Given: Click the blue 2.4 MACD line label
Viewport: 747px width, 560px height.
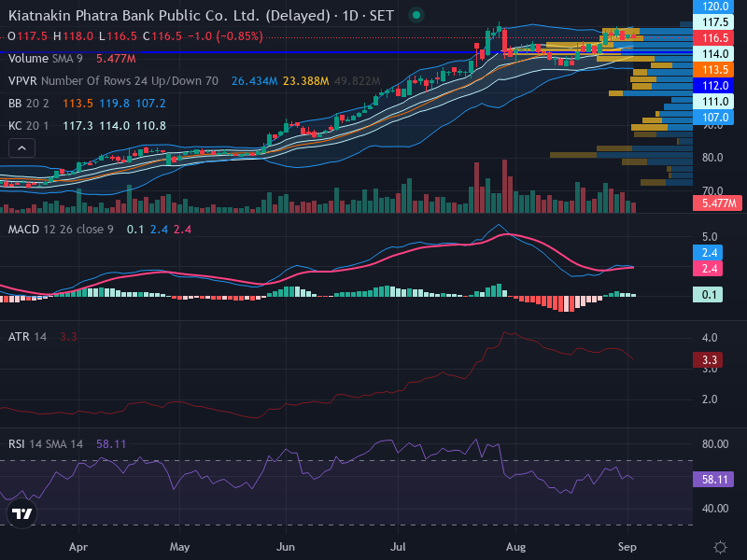Looking at the screenshot, I should 708,253.
